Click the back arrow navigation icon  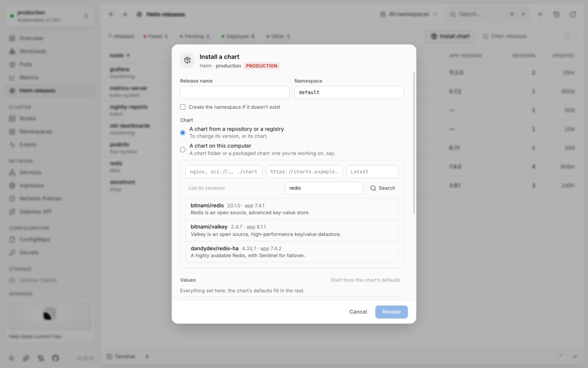point(111,14)
